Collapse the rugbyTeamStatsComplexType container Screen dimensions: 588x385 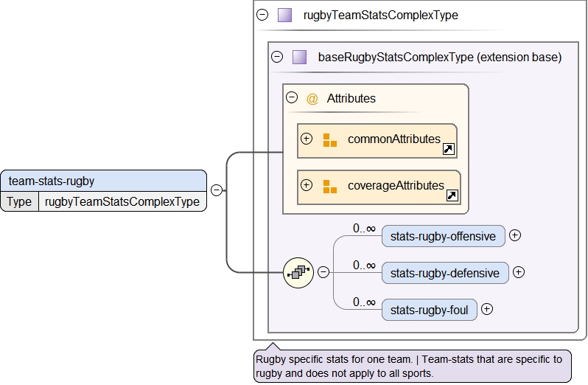point(262,15)
